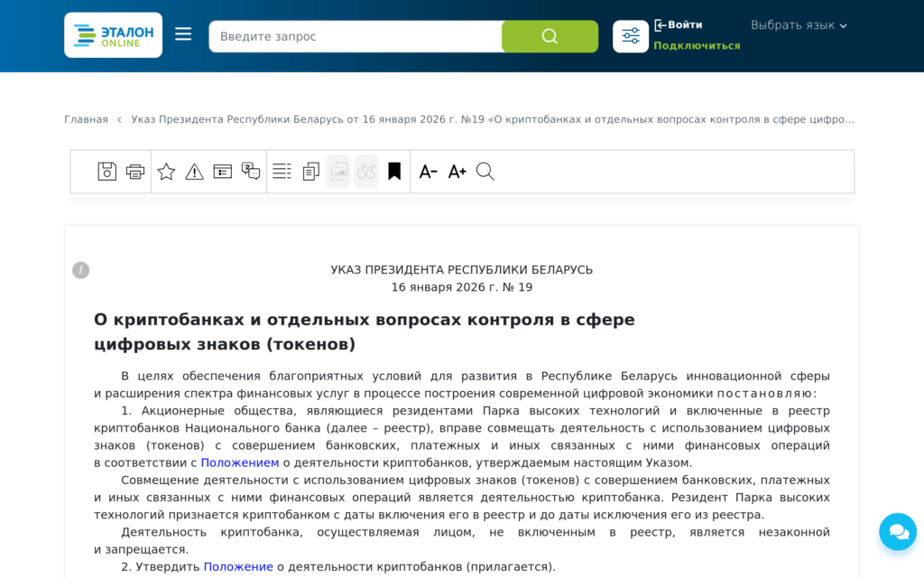Go to the Эталон Online logo home
Screen dimensions: 924x578
tap(113, 35)
